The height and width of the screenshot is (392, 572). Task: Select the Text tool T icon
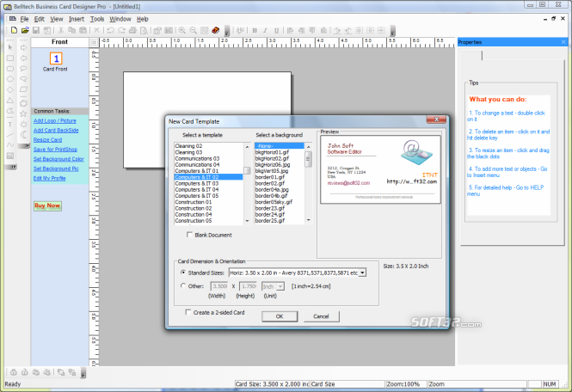10,125
